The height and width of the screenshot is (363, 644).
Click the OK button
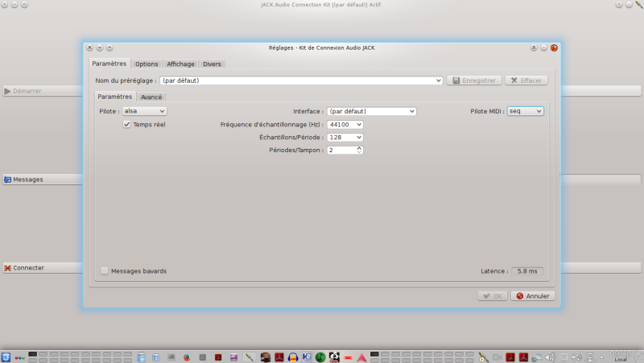[x=493, y=296]
